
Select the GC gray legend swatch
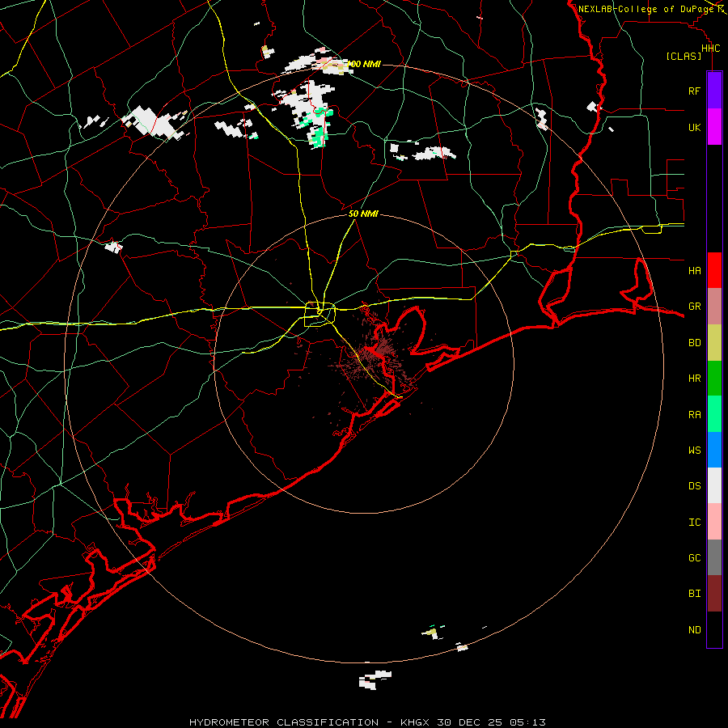[x=714, y=557]
